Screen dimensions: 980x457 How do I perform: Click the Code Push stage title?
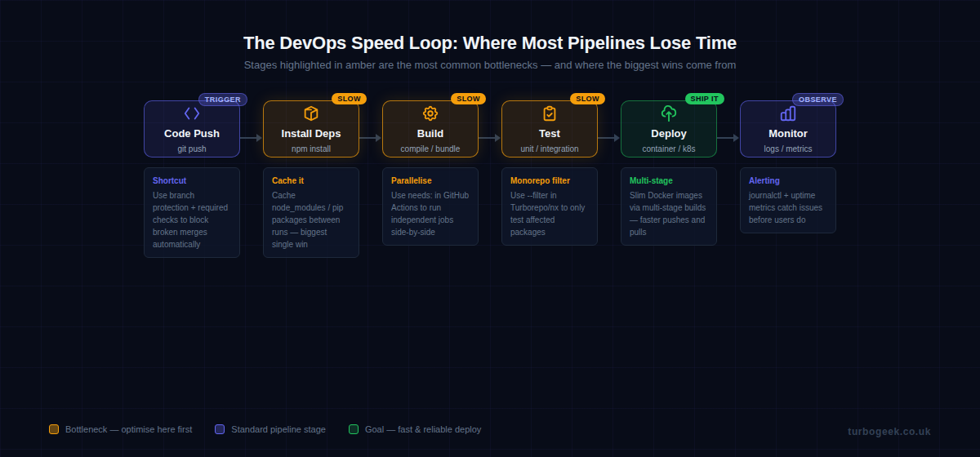192,134
